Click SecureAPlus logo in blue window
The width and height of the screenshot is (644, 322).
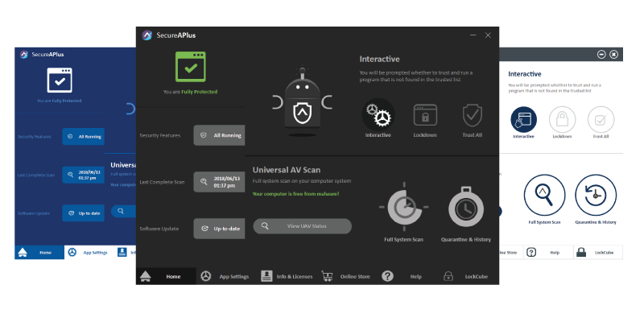coord(24,54)
